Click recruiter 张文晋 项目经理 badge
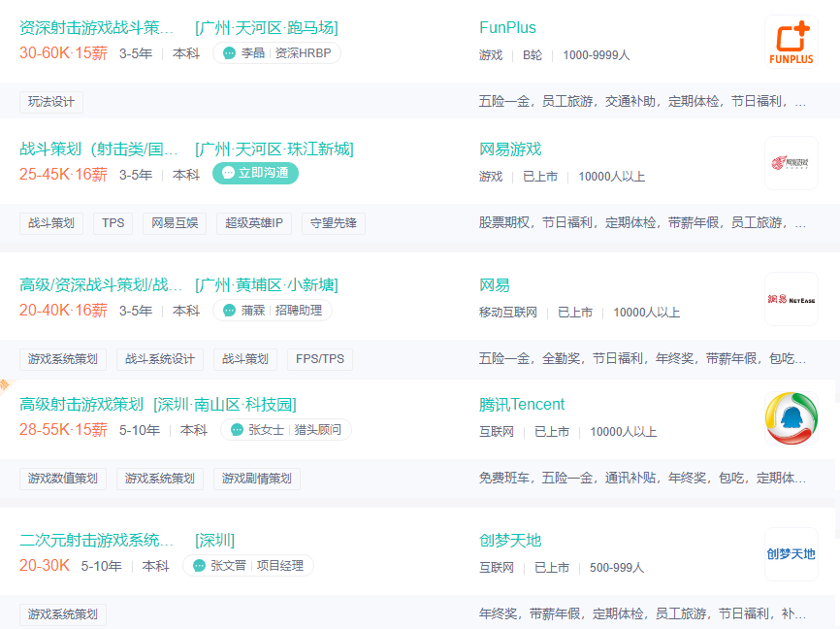Image resolution: width=840 pixels, height=629 pixels. [248, 566]
